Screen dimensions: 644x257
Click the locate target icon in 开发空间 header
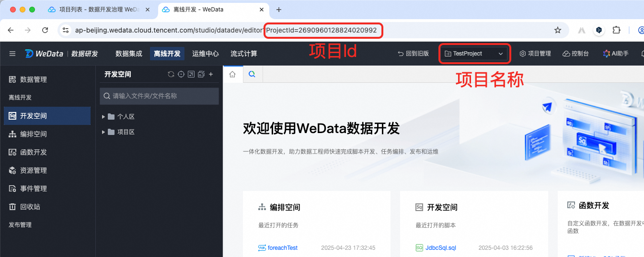(x=181, y=74)
